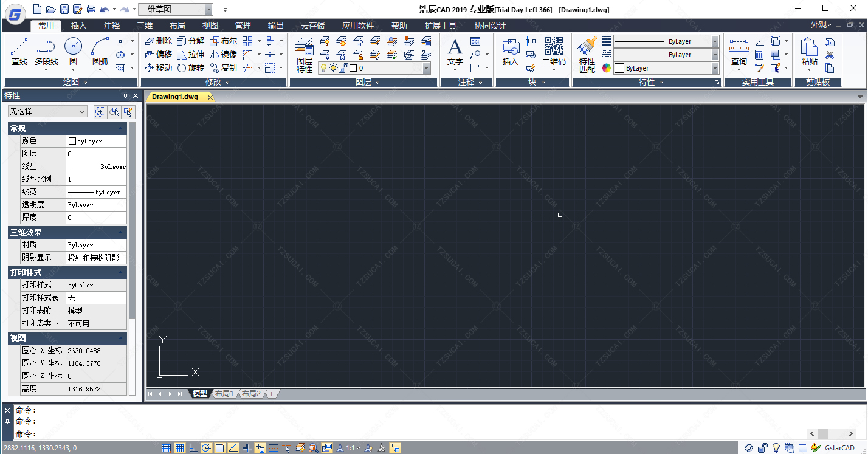The image size is (868, 454).
Task: Click the 镜像 mirror tool
Action: pyautogui.click(x=223, y=54)
